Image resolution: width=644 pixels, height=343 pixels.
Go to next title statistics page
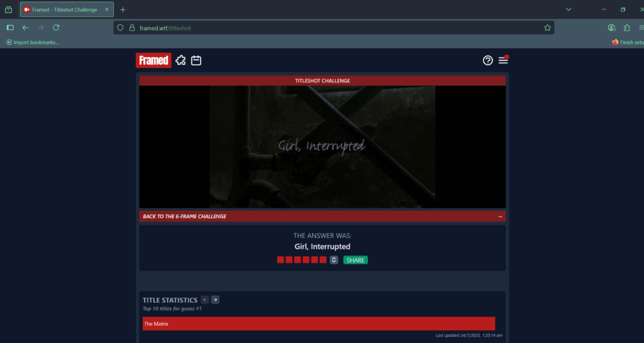coord(215,300)
